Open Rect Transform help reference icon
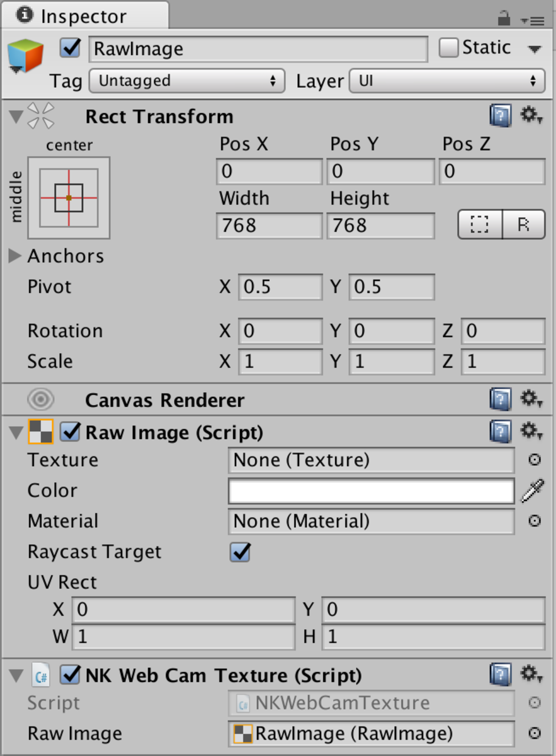Image resolution: width=556 pixels, height=756 pixels. [500, 116]
